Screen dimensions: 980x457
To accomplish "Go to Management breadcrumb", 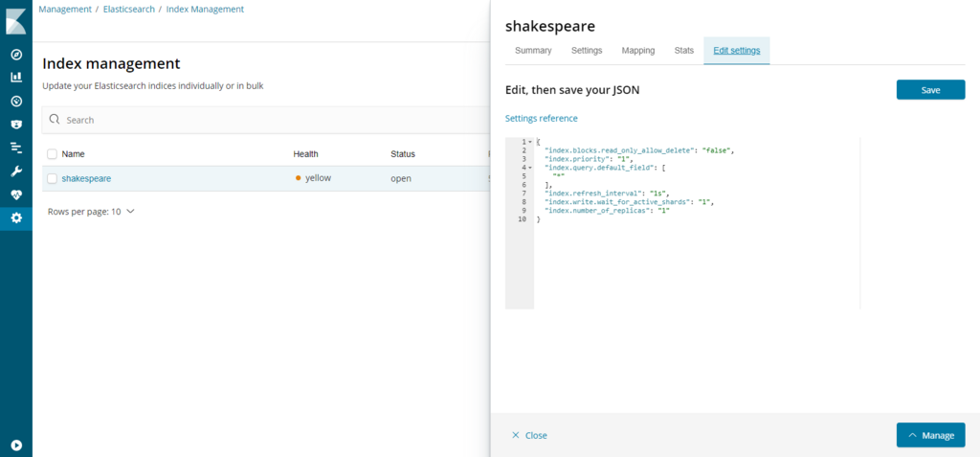I will coord(64,10).
